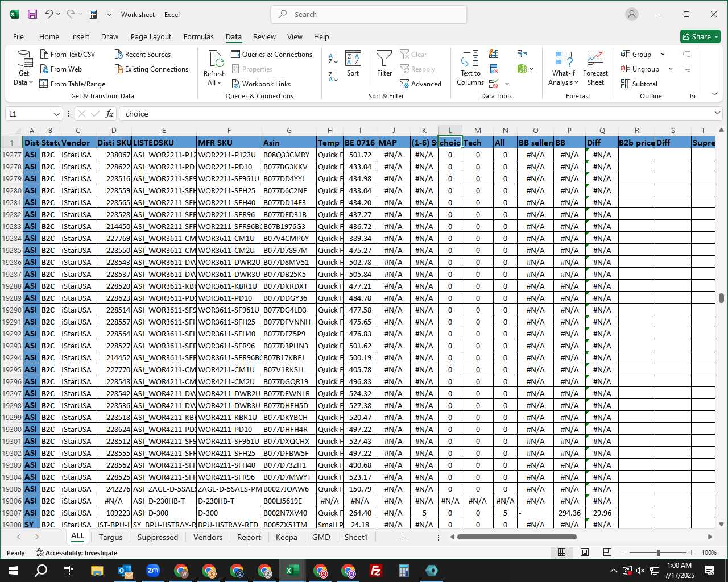Open the user account profile icon
Screen dimensions: 728x582
[631, 14]
